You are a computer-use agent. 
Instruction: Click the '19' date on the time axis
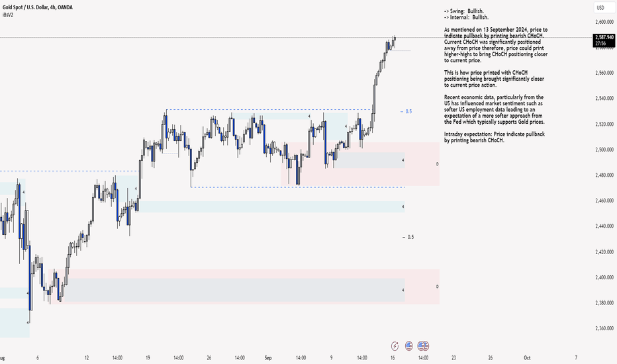pos(148,357)
